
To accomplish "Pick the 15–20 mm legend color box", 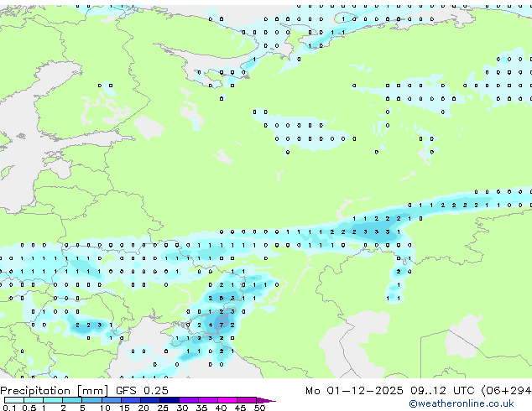I will (130, 400).
